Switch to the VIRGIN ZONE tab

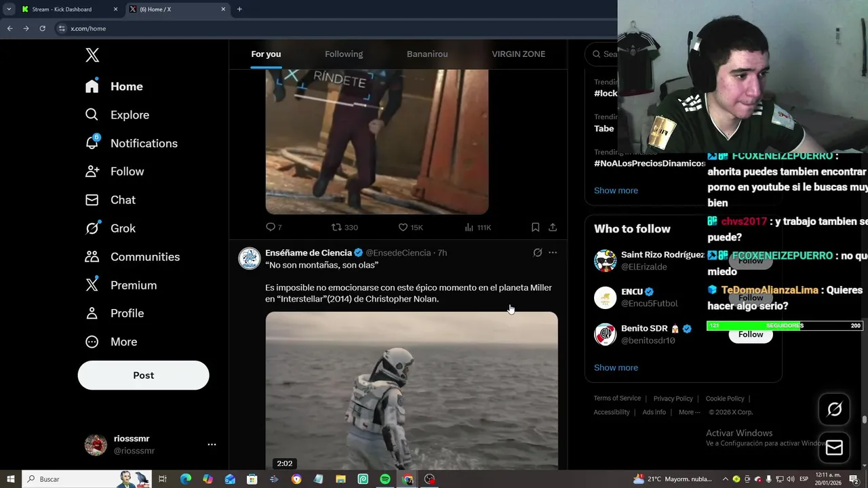click(x=518, y=54)
